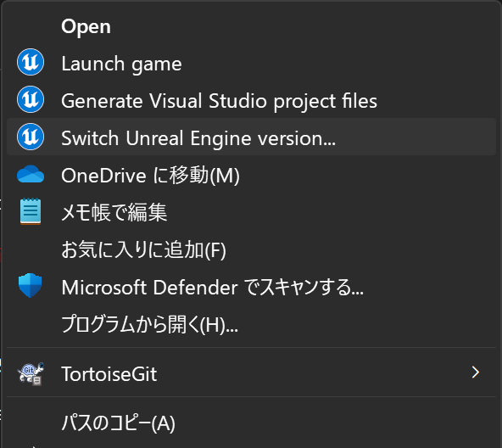Click the TortoiseGit turtle icon
502x448 pixels.
click(x=31, y=373)
